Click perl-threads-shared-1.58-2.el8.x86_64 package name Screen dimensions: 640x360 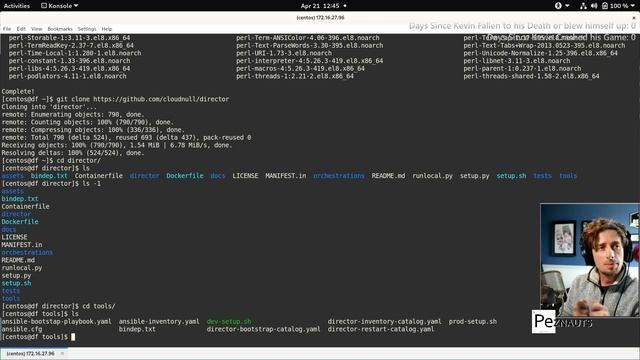point(531,76)
